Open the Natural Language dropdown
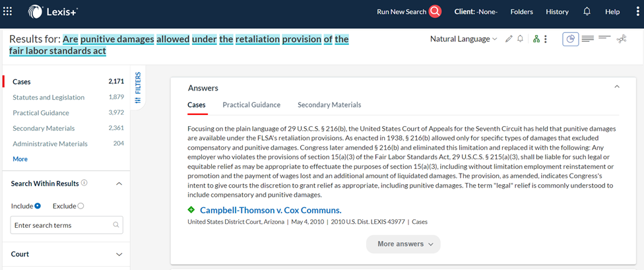Image resolution: width=644 pixels, height=270 pixels. (464, 39)
